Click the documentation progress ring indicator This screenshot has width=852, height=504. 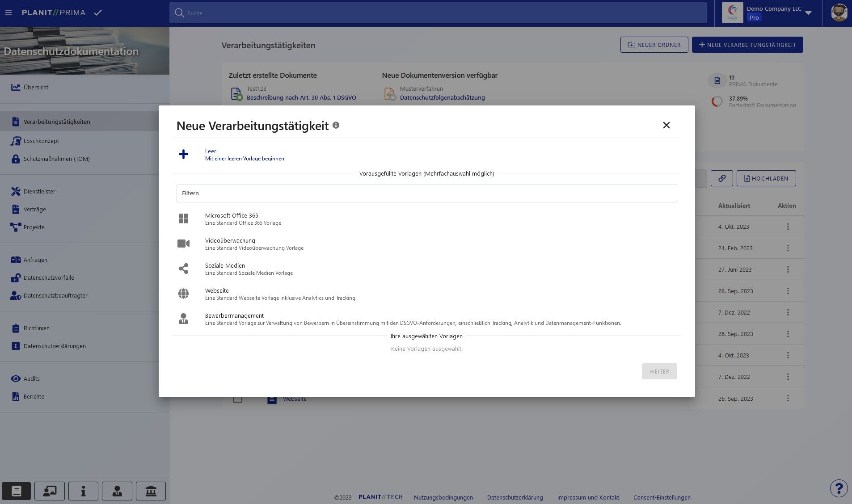click(x=717, y=101)
